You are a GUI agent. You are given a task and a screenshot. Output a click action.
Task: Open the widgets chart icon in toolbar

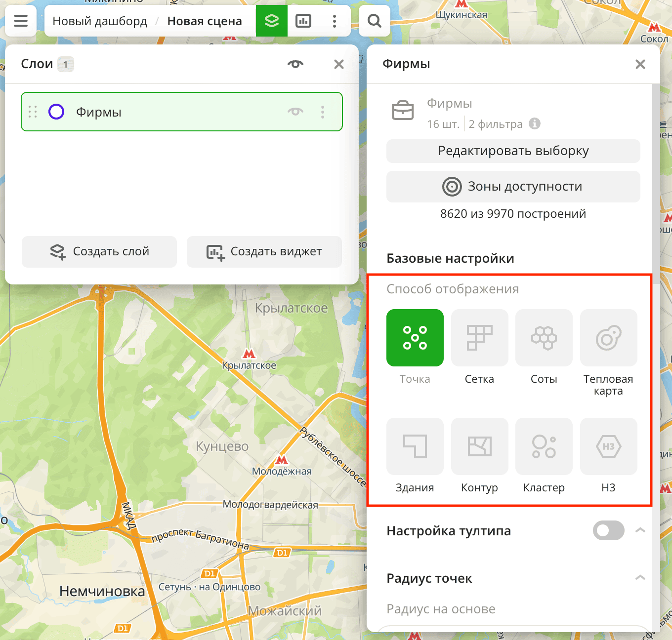303,21
